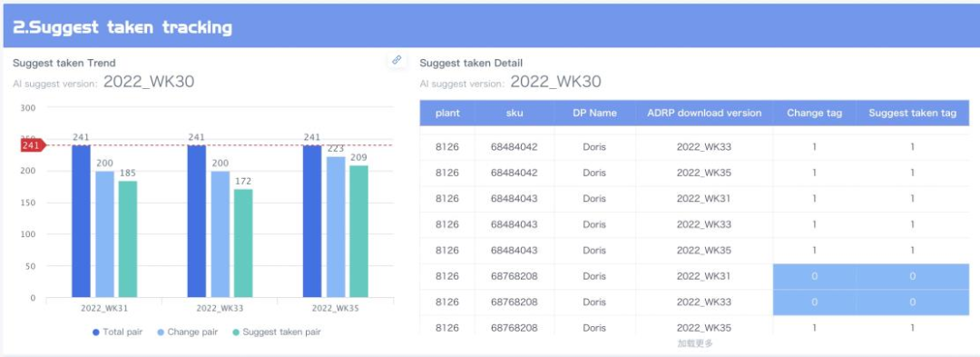
Task: Select the 2022_WK35 Change pair bar labeled 223
Action: pyautogui.click(x=336, y=227)
